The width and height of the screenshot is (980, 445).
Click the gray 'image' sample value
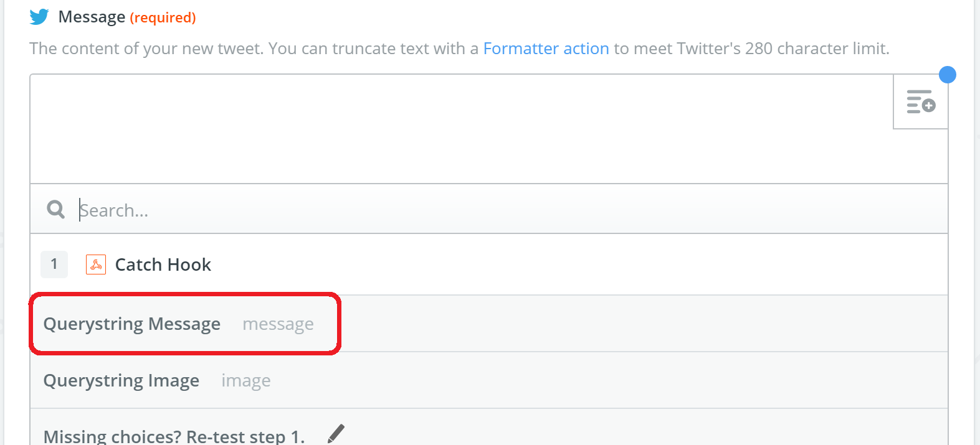246,381
